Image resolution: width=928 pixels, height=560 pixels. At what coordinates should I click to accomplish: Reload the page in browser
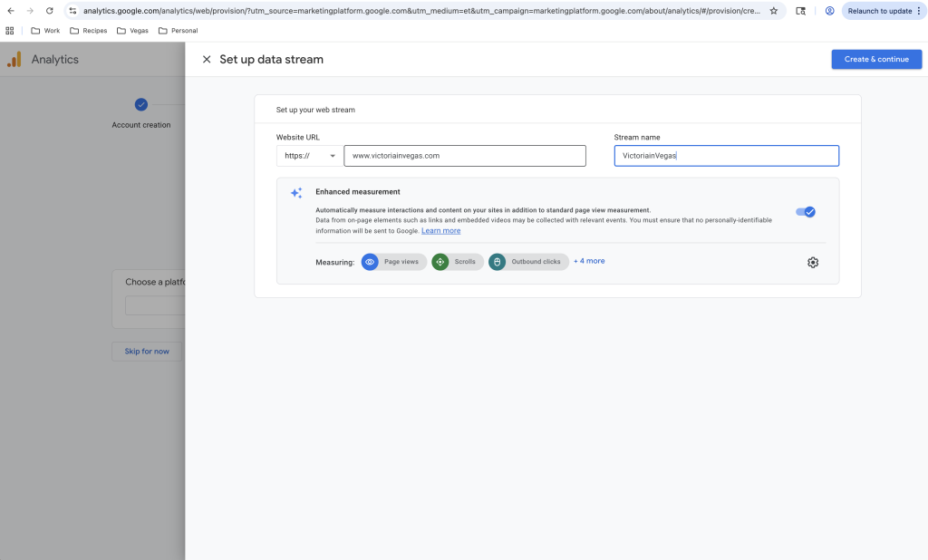pos(49,11)
